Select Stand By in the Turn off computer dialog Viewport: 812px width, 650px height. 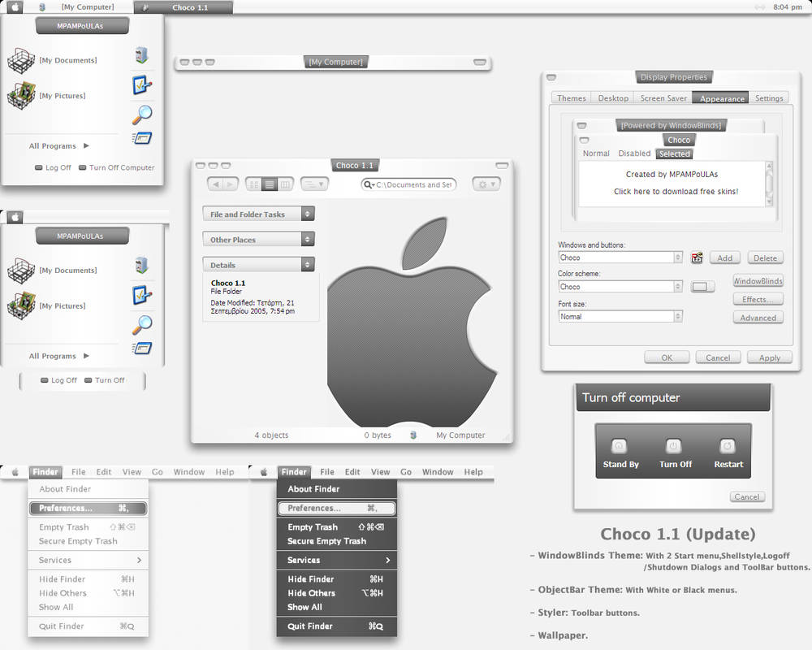[x=620, y=451]
